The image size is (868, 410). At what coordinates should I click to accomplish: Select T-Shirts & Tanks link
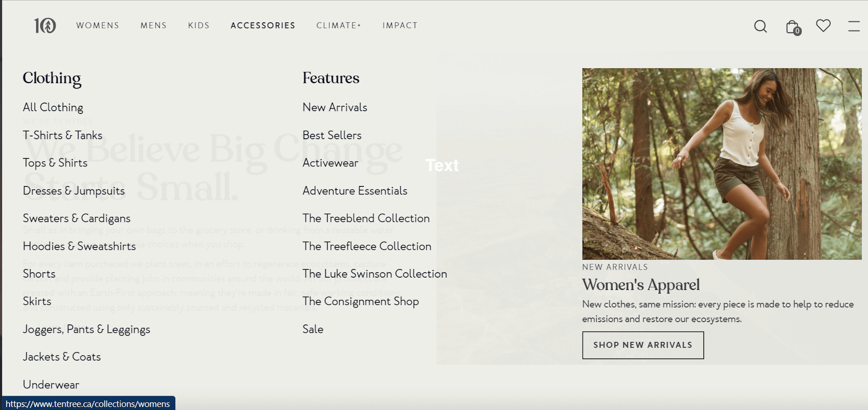tap(62, 135)
